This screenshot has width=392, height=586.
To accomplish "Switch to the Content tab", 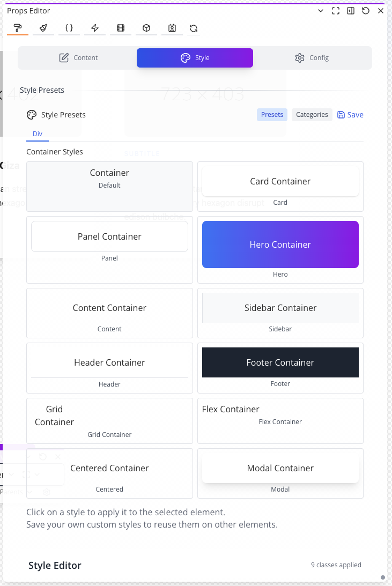I will (x=78, y=58).
